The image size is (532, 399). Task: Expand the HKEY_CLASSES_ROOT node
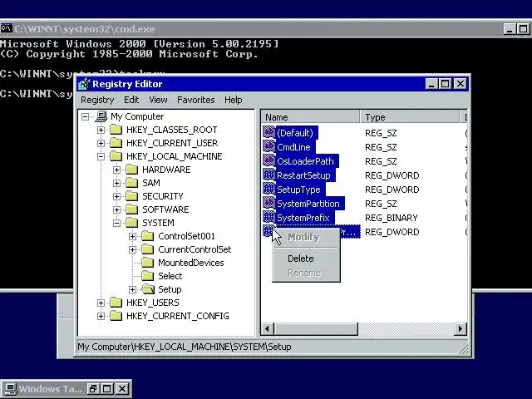(x=101, y=130)
